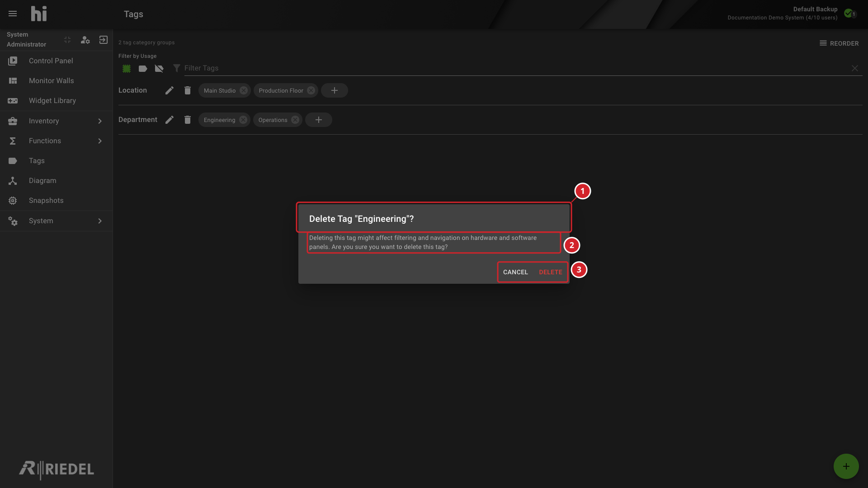868x488 pixels.
Task: Toggle hardware usage filter chip icon
Action: 127,69
